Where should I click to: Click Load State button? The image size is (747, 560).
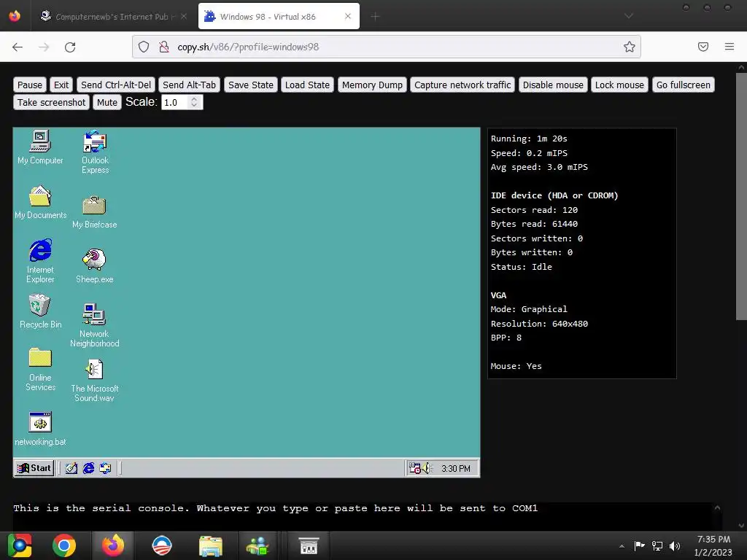click(x=307, y=85)
